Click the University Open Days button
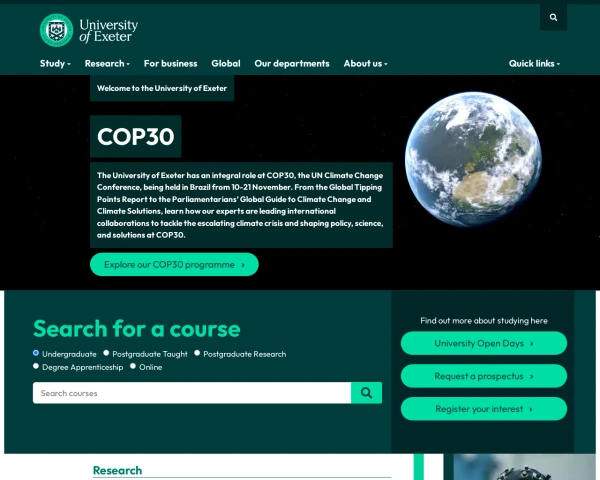The height and width of the screenshot is (480, 600). coord(484,343)
